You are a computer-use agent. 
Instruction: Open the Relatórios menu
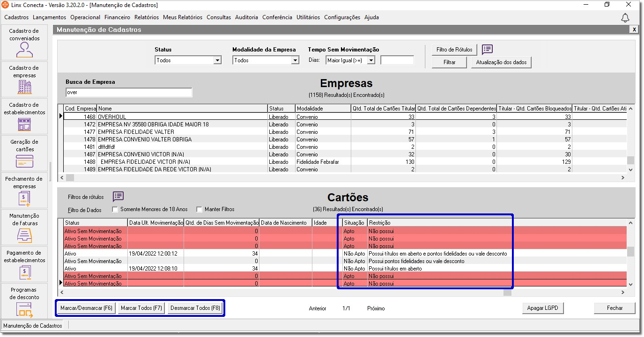(x=147, y=17)
